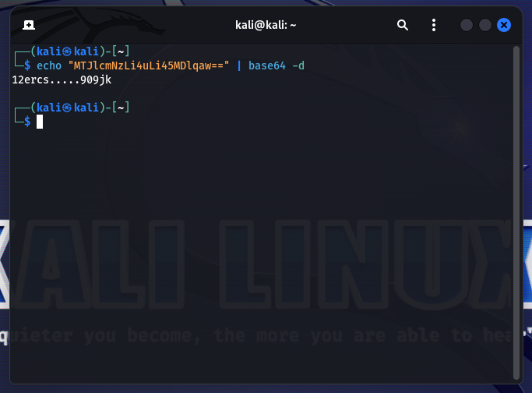Click the kali@kali: ~ window title

pyautogui.click(x=266, y=25)
